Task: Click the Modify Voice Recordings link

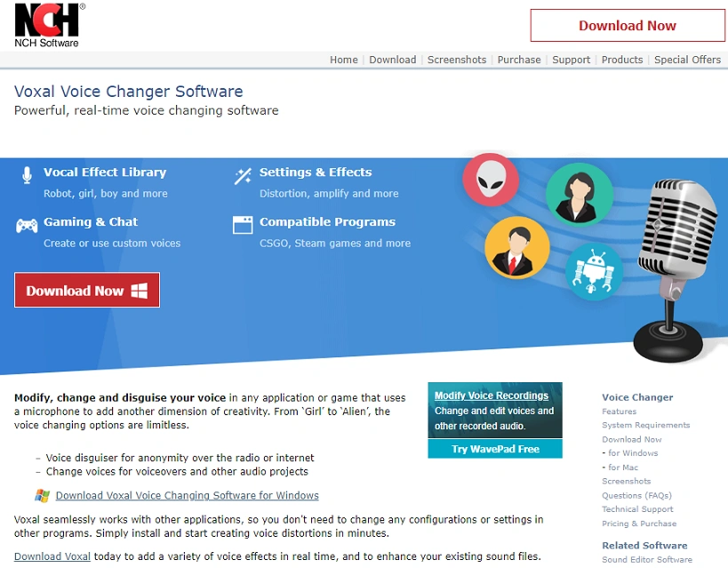Action: tap(492, 396)
